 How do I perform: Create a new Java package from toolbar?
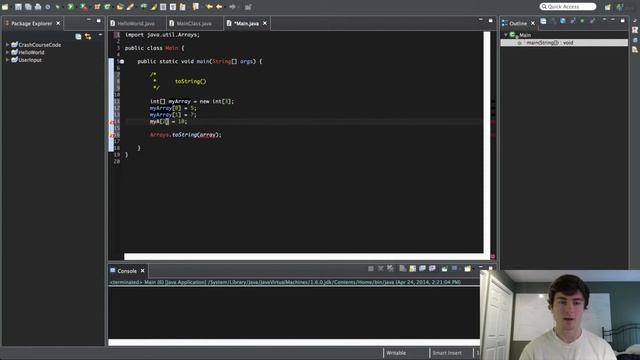click(97, 7)
